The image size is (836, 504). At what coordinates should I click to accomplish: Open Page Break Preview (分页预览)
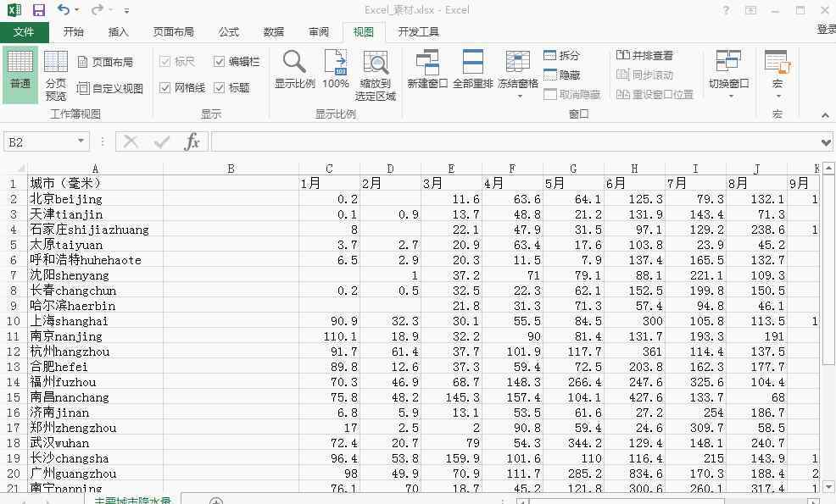click(x=56, y=75)
